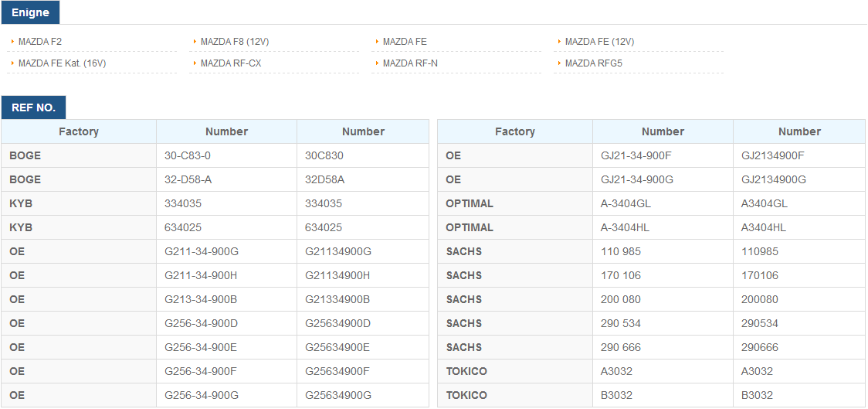Click the orange arrow beside MAZDA RF-CX
The image size is (868, 409).
click(195, 63)
